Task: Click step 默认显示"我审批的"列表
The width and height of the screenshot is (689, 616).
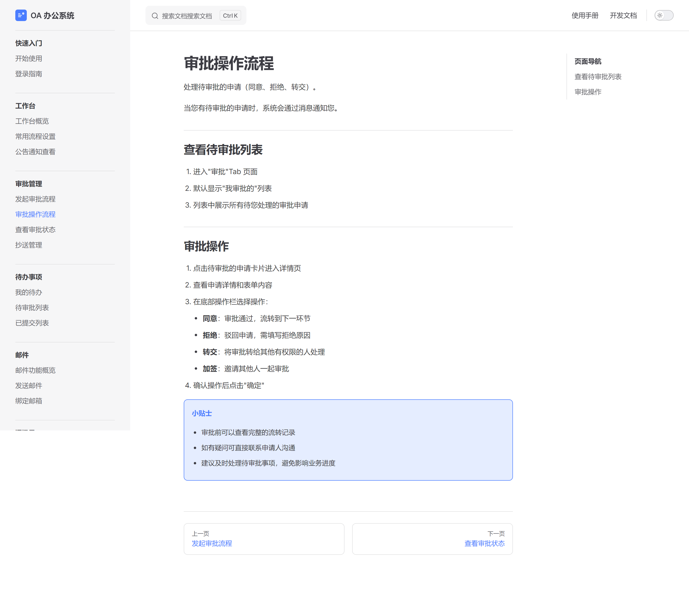Action: coord(232,188)
